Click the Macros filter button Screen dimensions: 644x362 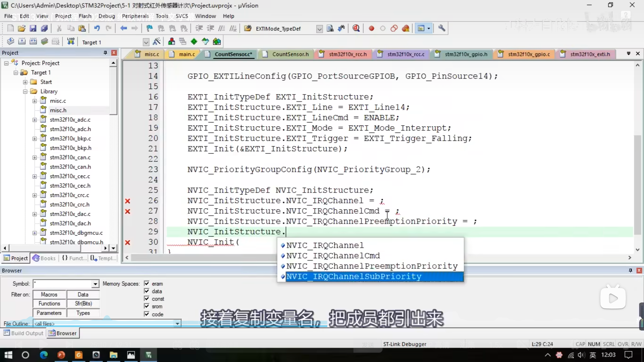point(49,294)
